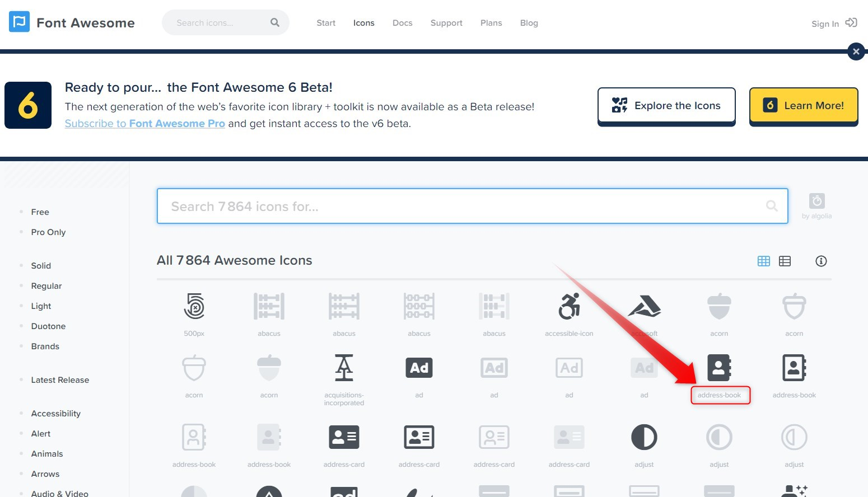Follow Subscribe to Font Awesome Pro link
The width and height of the screenshot is (868, 497).
[x=145, y=124]
